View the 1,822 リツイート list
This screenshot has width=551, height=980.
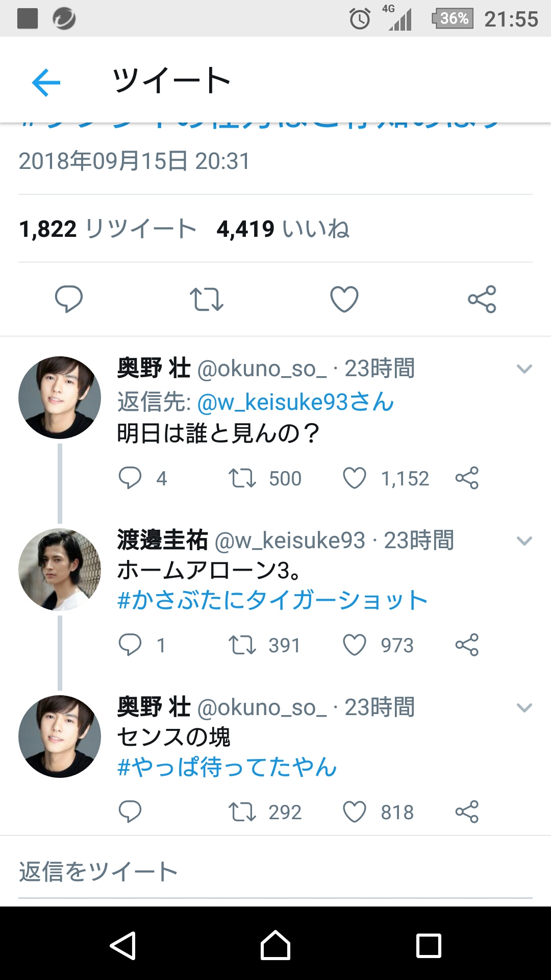pyautogui.click(x=108, y=229)
